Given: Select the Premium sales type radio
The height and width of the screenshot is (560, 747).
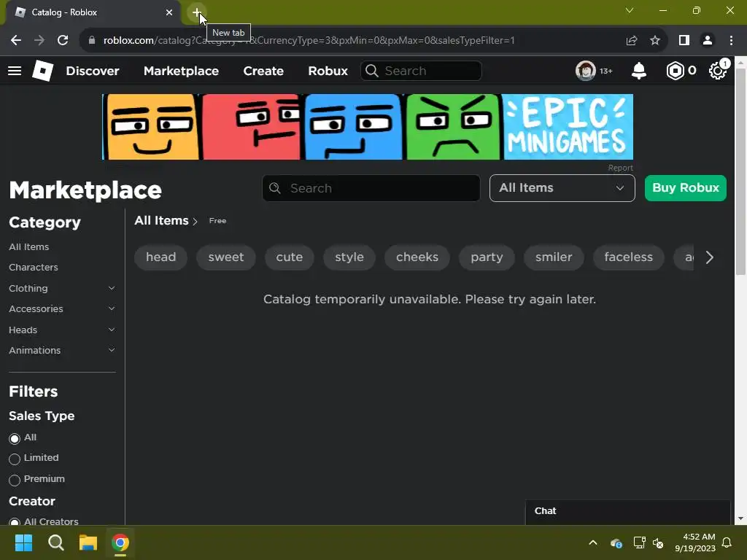Looking at the screenshot, I should tap(15, 480).
